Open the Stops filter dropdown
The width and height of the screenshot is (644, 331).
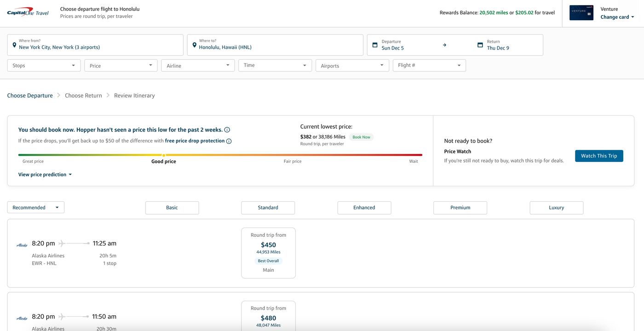pos(43,65)
